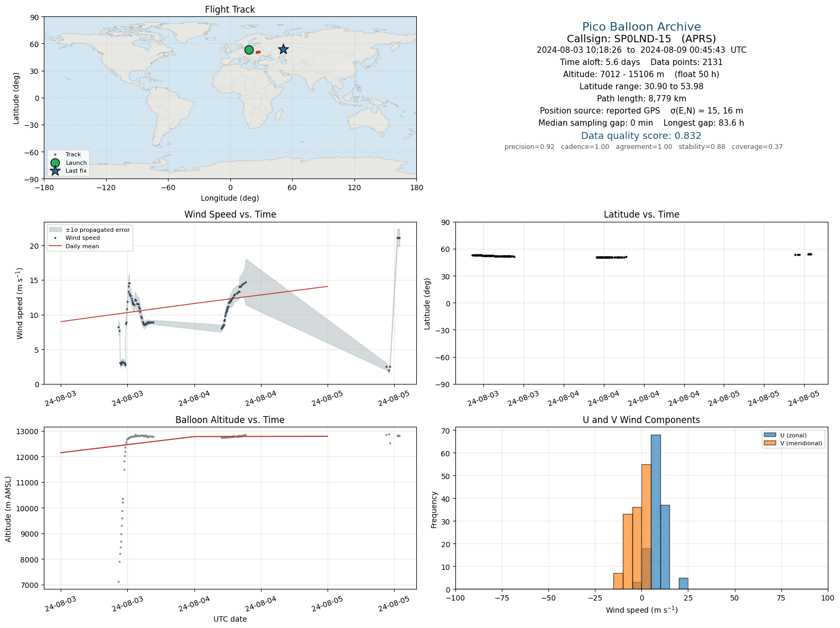Click the leftmost short orange histogram bar
The height and width of the screenshot is (628, 840).
pyautogui.click(x=618, y=582)
